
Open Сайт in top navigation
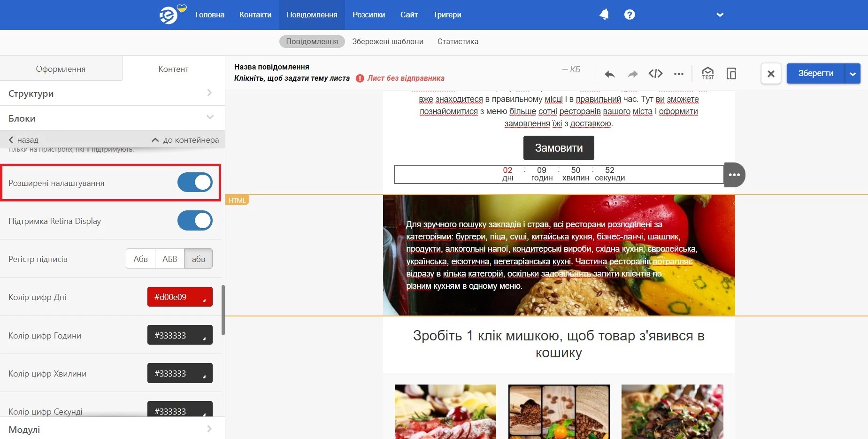click(409, 15)
